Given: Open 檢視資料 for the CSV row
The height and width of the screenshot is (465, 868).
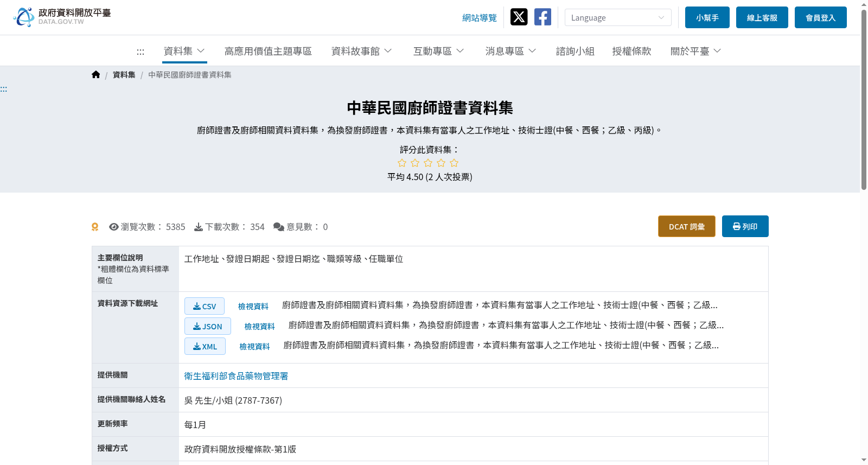Looking at the screenshot, I should [x=253, y=307].
